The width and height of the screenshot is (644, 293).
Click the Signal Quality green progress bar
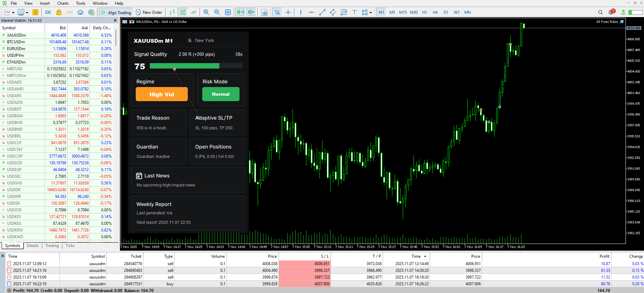click(x=184, y=66)
